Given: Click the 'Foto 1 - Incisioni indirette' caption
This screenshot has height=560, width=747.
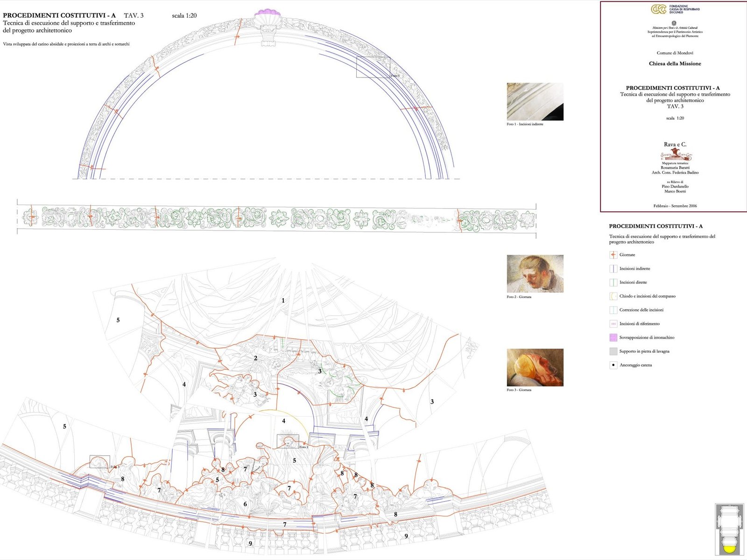Looking at the screenshot, I should point(525,124).
